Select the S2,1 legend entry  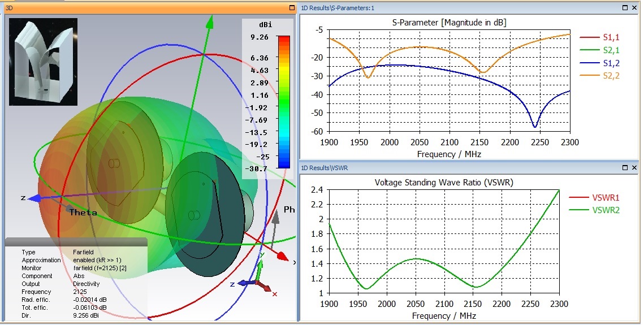pyautogui.click(x=599, y=50)
